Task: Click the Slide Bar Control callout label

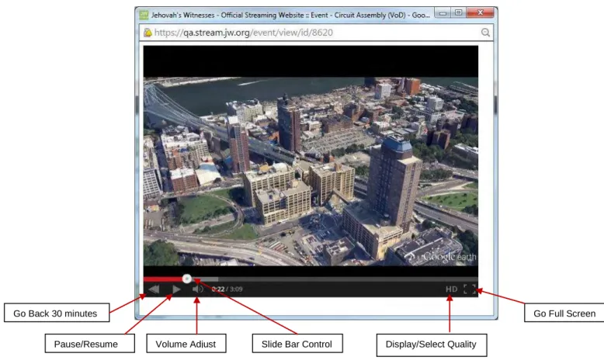Action: [x=297, y=344]
